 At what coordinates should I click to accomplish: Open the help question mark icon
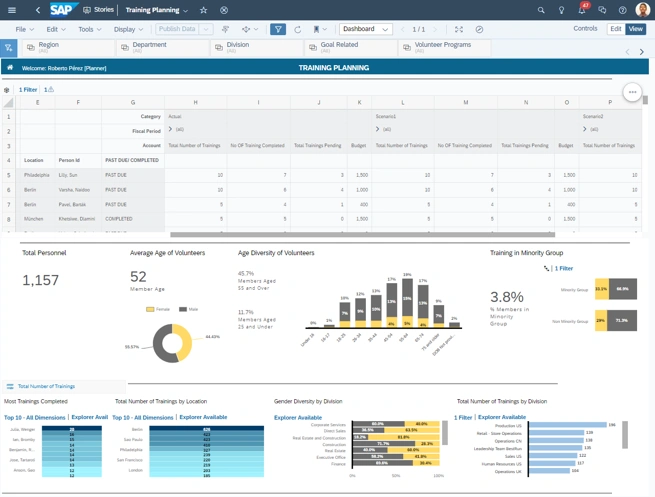pos(622,10)
